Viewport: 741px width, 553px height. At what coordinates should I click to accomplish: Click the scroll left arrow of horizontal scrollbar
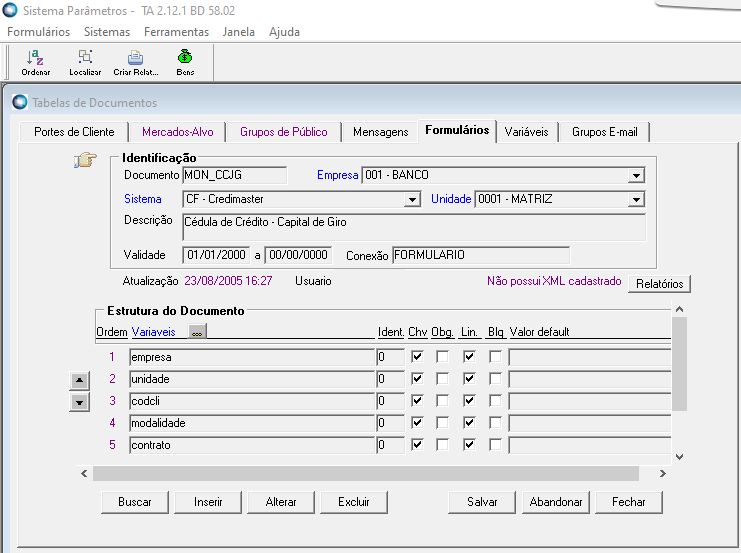coord(84,473)
